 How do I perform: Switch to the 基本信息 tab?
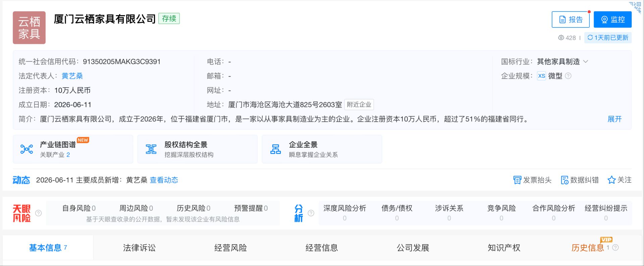(x=48, y=248)
